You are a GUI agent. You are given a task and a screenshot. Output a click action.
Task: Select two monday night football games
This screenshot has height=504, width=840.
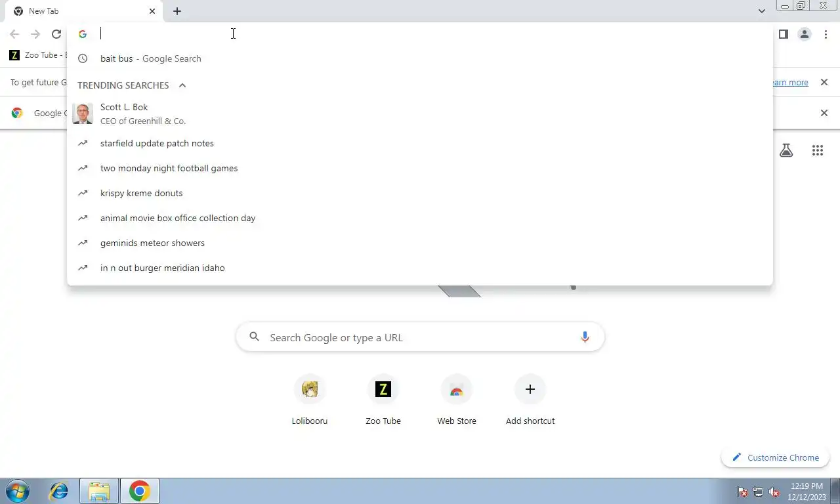(x=420, y=168)
